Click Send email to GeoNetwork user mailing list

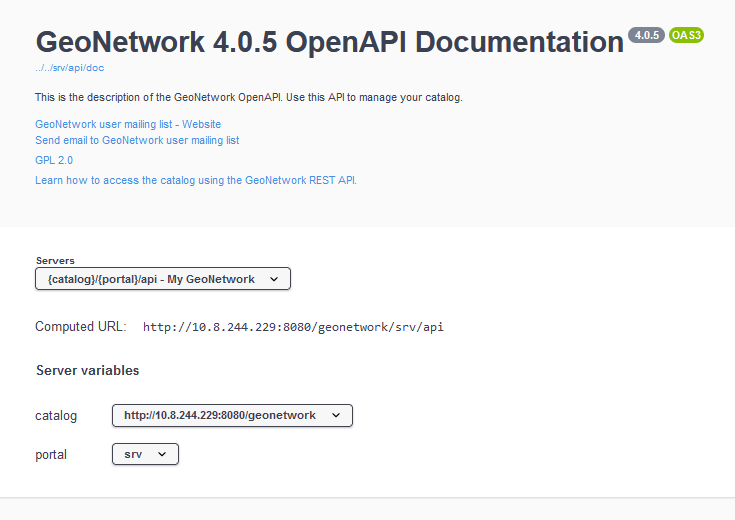[x=137, y=140]
